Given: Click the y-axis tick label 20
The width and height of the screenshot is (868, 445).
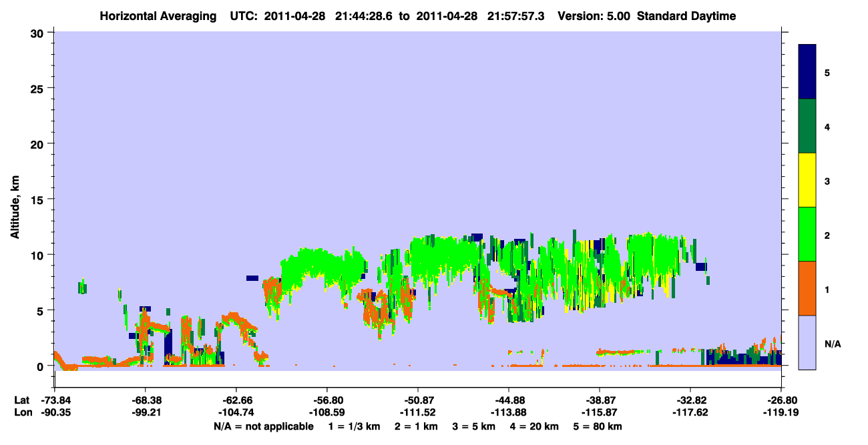Looking at the screenshot, I should click(38, 143).
